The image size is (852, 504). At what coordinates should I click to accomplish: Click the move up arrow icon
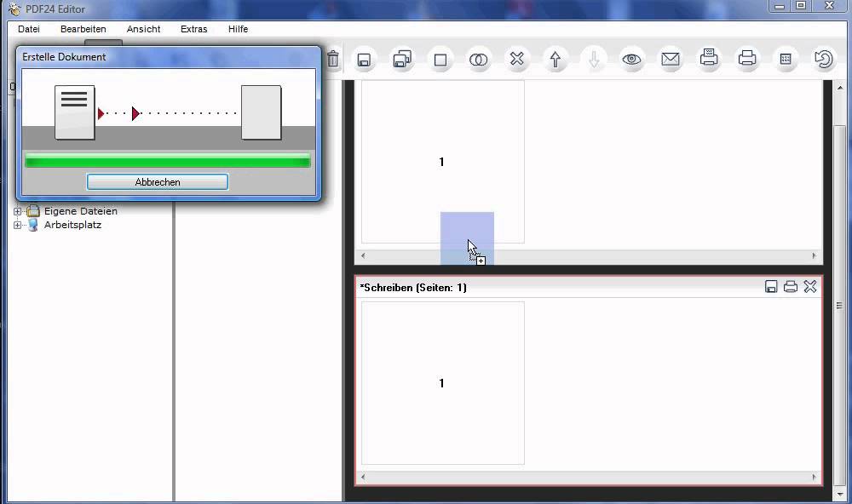pos(555,60)
